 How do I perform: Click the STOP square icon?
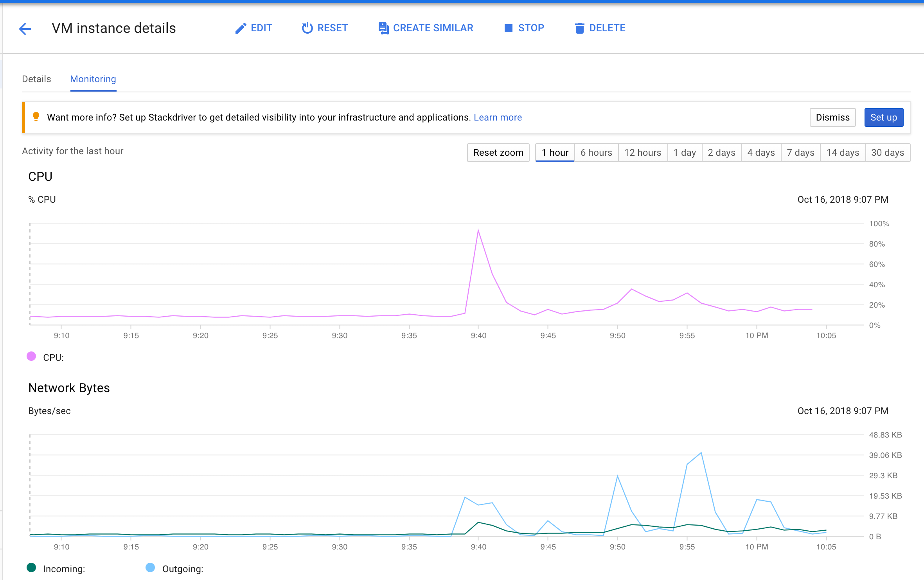(x=508, y=28)
